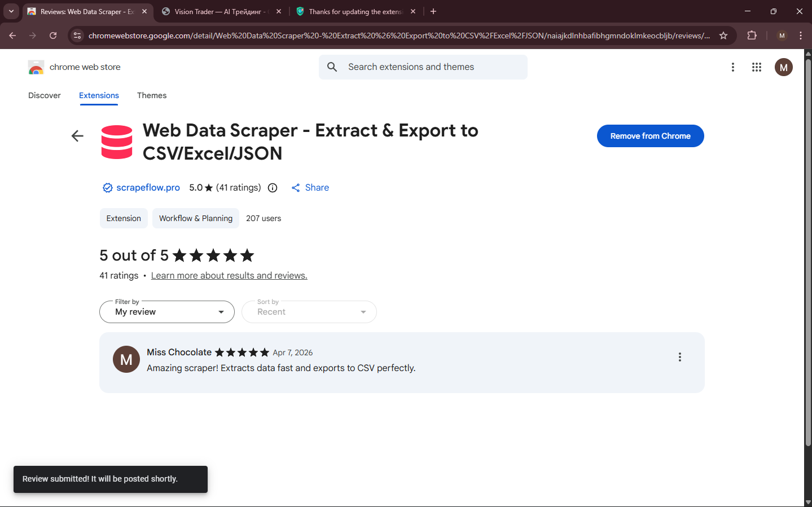Select the Workflow & Planning chip
The width and height of the screenshot is (812, 507).
tap(196, 218)
